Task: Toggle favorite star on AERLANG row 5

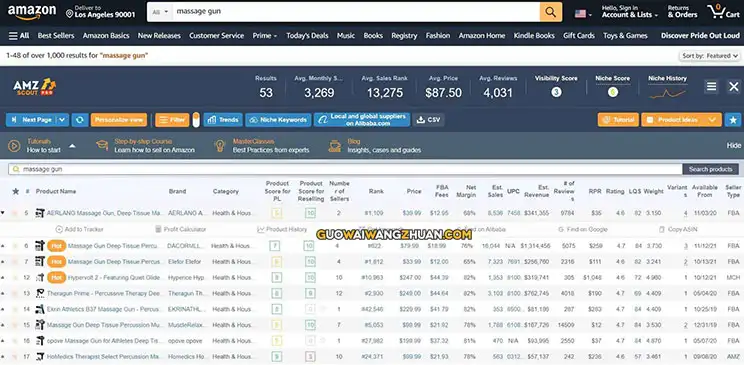Action: point(15,214)
